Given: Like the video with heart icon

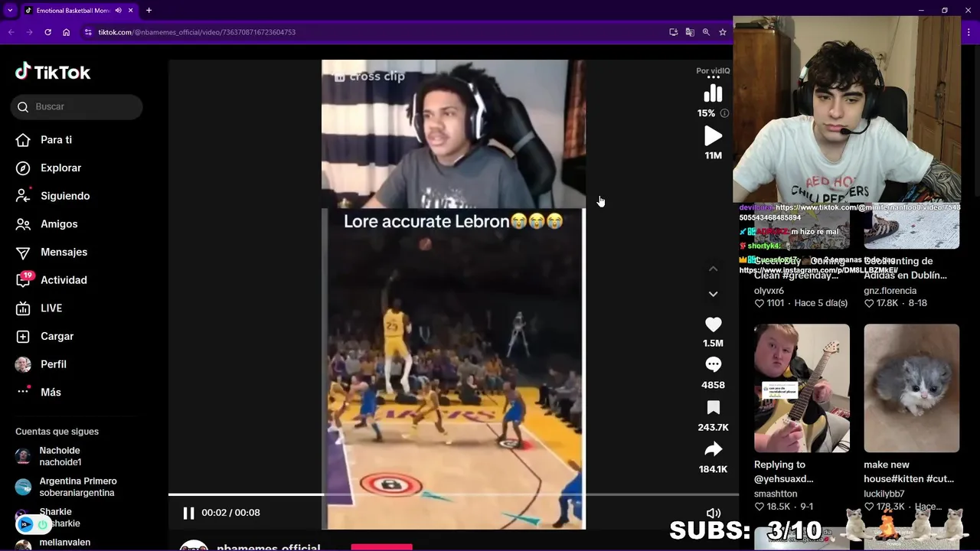Looking at the screenshot, I should coord(713,324).
